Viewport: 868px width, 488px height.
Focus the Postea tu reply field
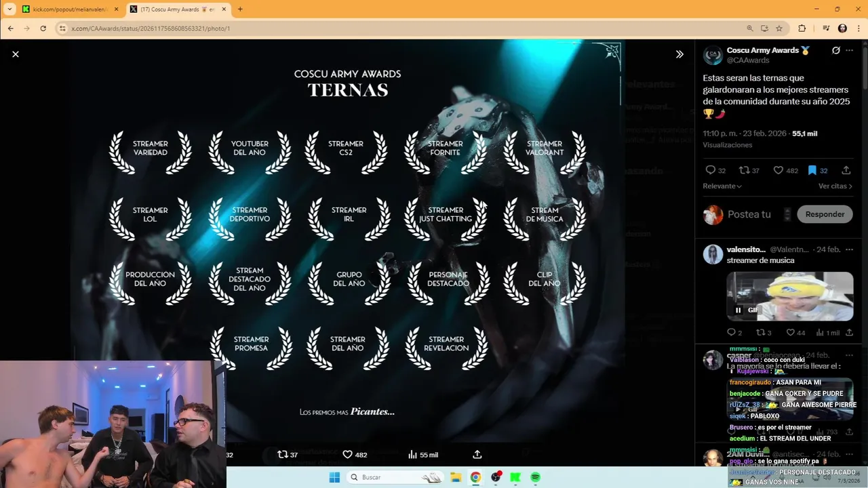pyautogui.click(x=749, y=214)
